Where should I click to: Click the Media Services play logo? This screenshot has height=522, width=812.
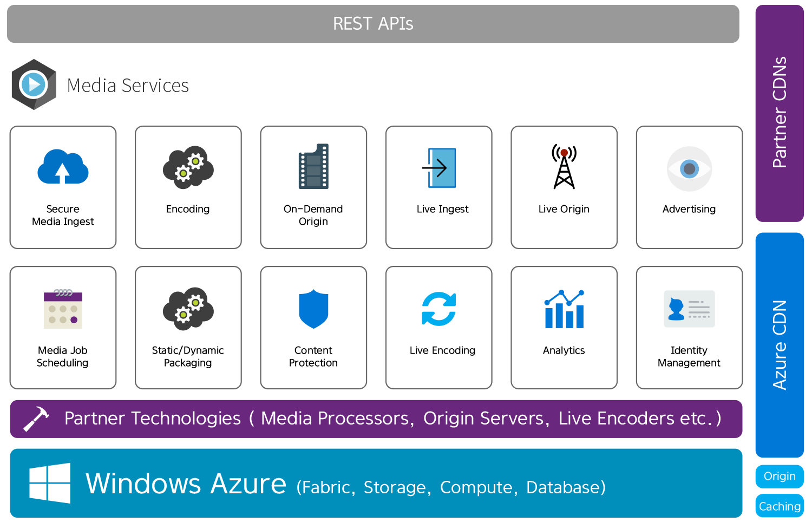coord(34,84)
